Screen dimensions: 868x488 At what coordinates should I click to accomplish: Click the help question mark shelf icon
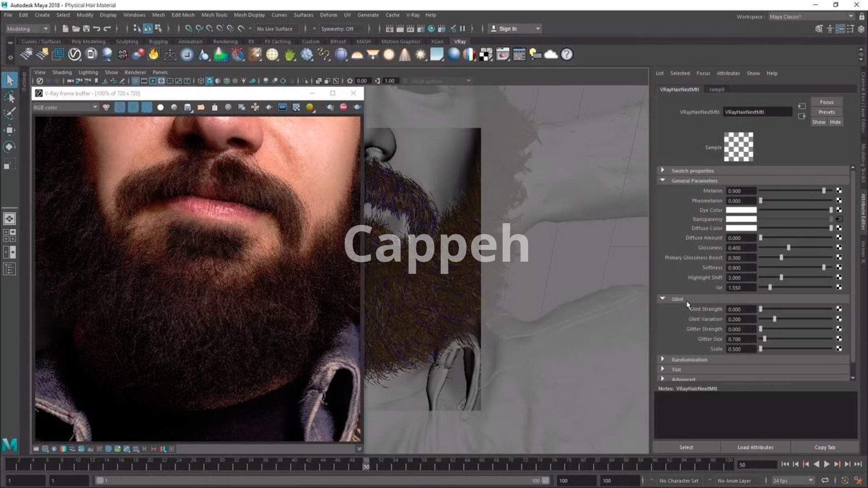pyautogui.click(x=566, y=55)
